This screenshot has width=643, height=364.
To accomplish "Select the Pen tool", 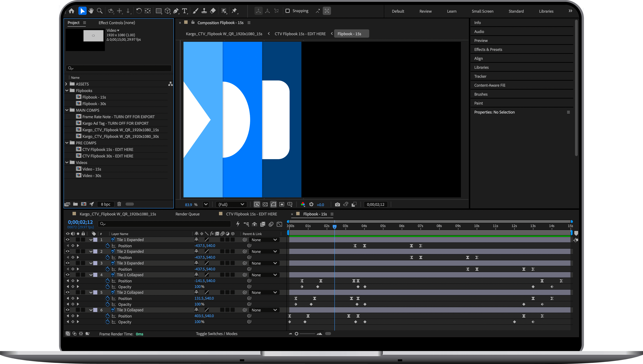I will [176, 11].
